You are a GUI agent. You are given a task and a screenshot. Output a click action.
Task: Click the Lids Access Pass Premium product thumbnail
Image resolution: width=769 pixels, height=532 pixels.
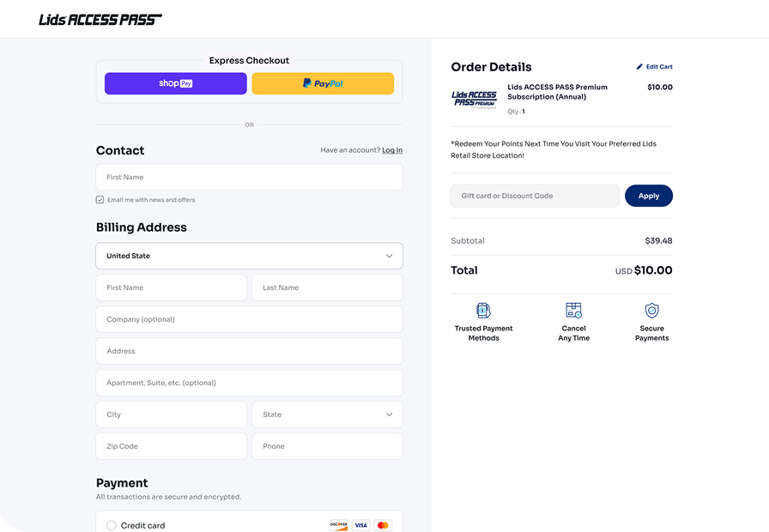click(x=474, y=99)
